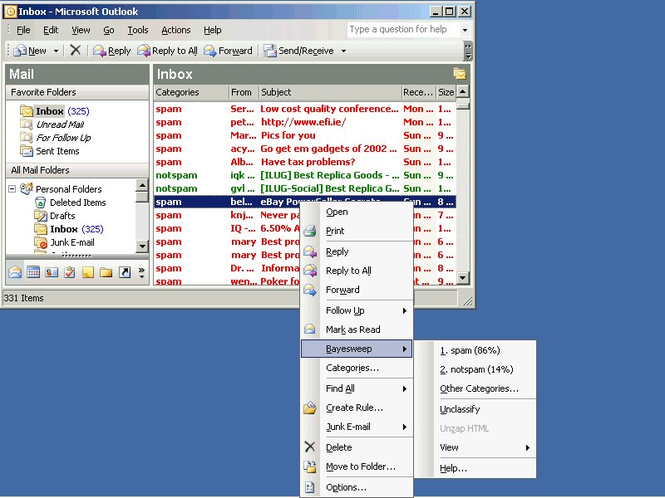Select Bayesweep context menu entry
Image resolution: width=665 pixels, height=498 pixels.
[357, 349]
